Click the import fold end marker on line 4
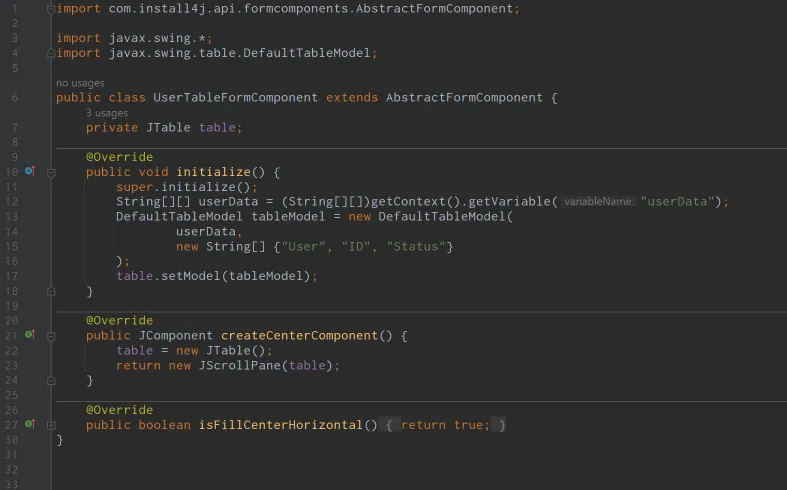The image size is (787, 490). coord(51,53)
